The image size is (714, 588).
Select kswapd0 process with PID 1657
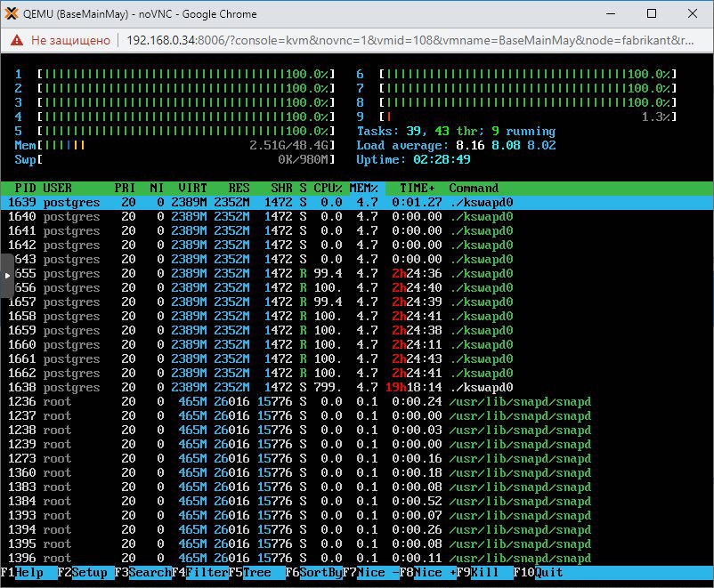(x=357, y=302)
